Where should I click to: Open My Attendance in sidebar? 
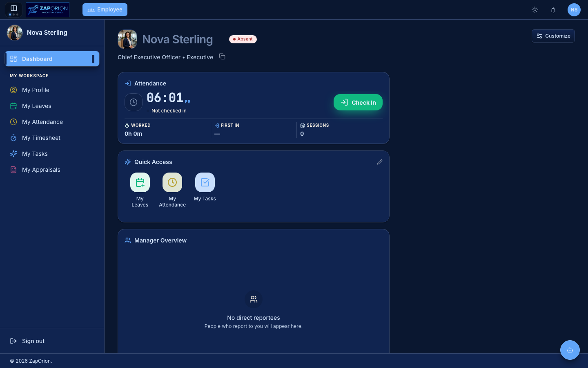point(52,122)
